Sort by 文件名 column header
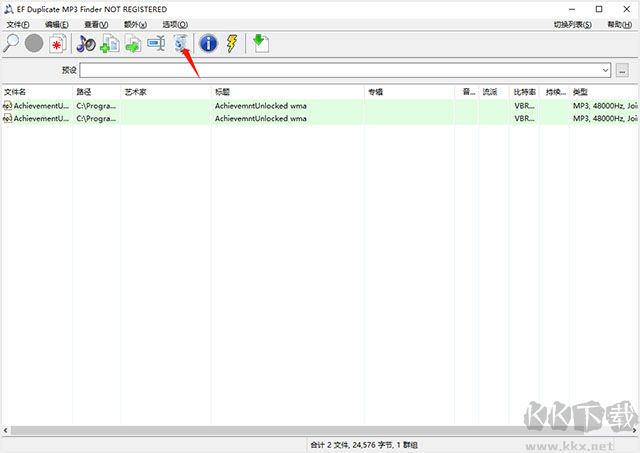The image size is (640, 453). click(37, 92)
